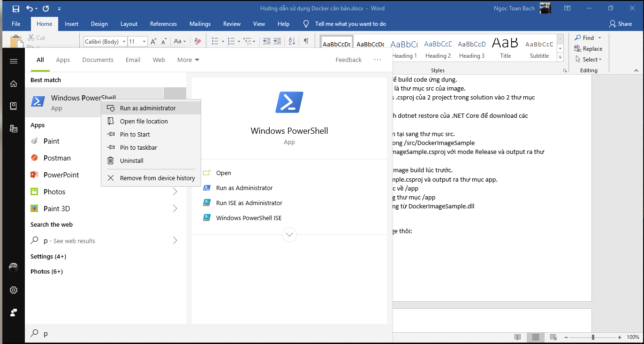
Task: Toggle Print Layout view button
Action: (535, 337)
